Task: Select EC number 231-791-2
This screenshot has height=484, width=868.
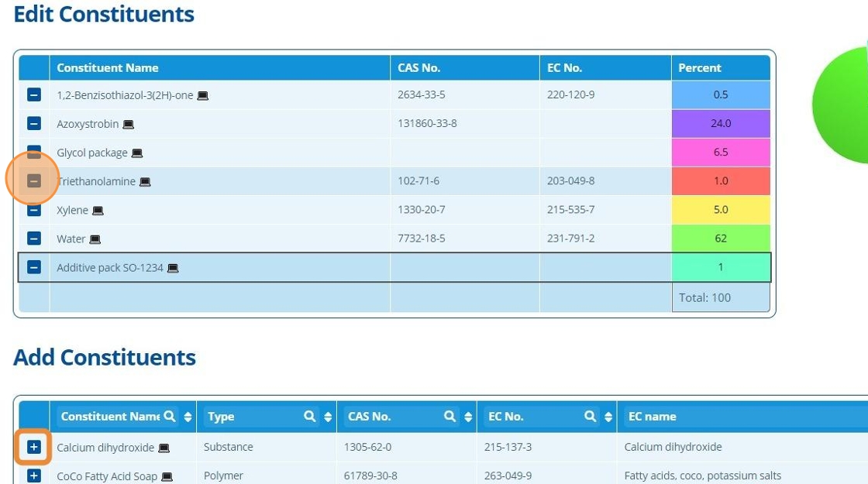Action: tap(570, 239)
